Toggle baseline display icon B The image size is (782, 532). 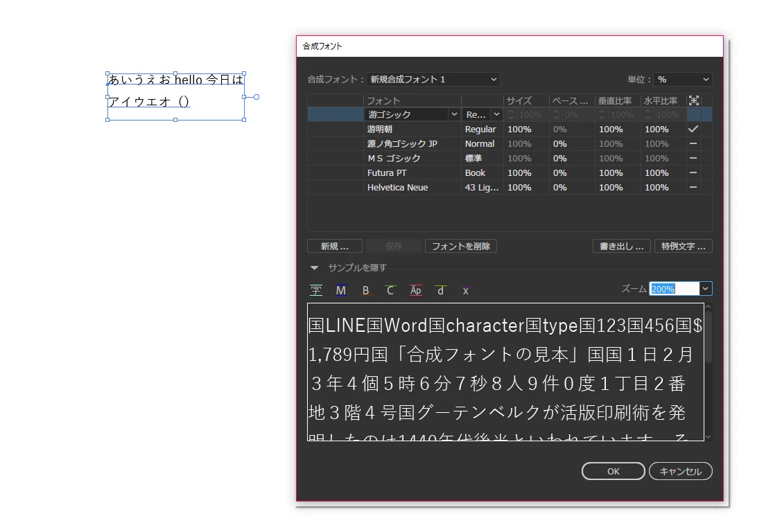point(365,290)
